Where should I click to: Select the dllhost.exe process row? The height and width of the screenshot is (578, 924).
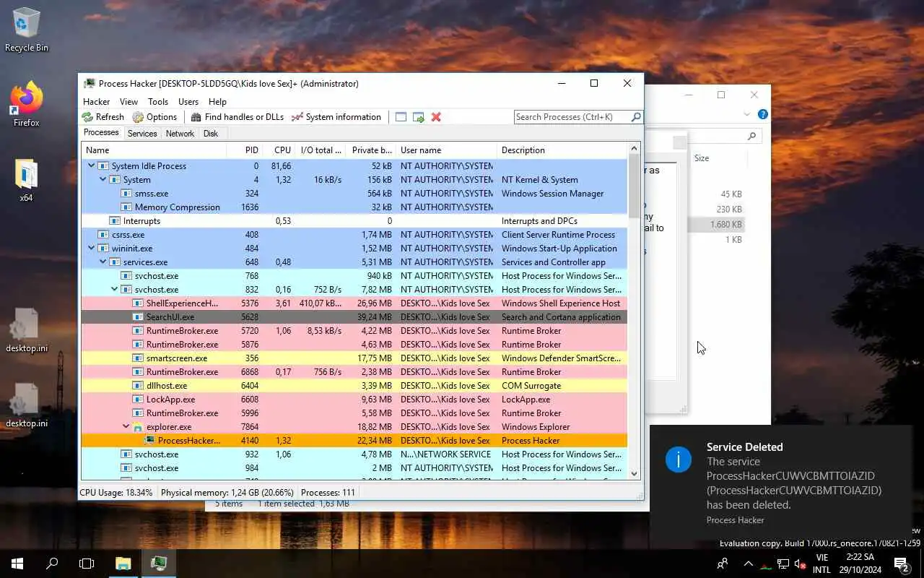tap(354, 386)
